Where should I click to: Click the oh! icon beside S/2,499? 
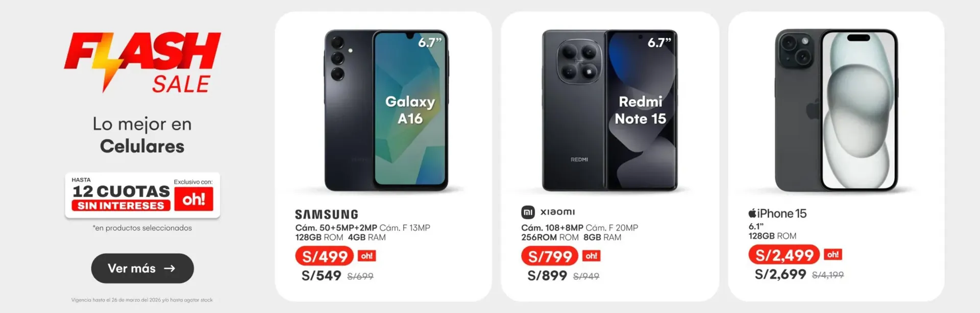coord(833,254)
